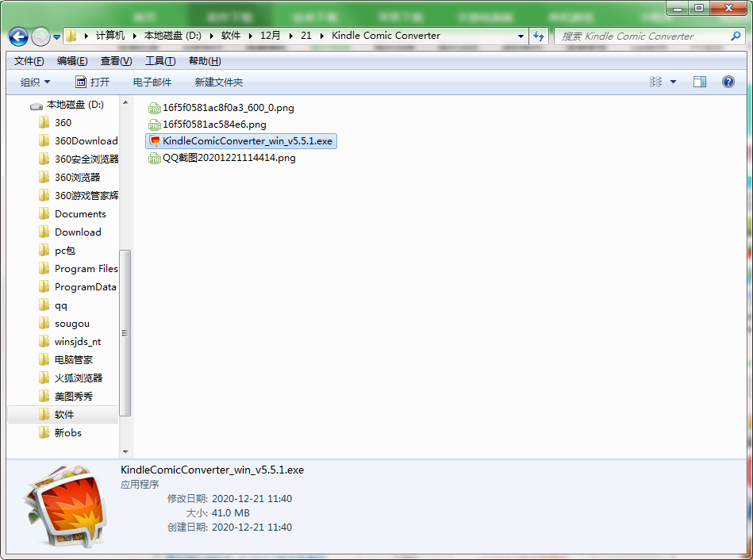Select 16f5f0581ac8f0a3_600_0.png file
The height and width of the screenshot is (560, 753).
[221, 108]
